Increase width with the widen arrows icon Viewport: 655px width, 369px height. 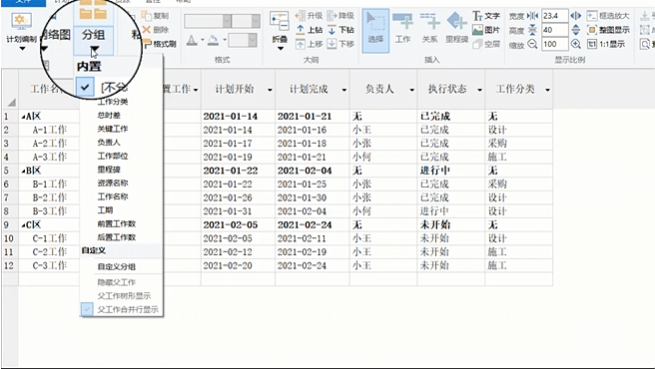576,16
